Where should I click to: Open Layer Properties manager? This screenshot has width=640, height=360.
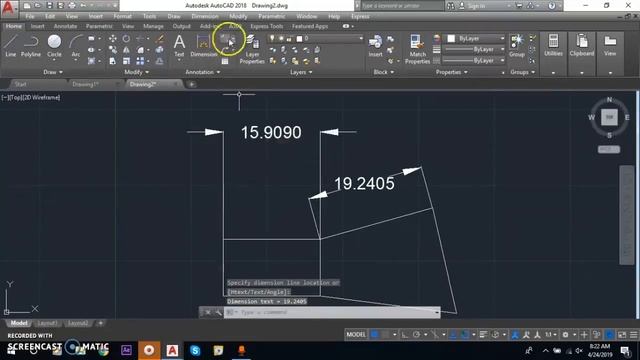click(x=252, y=49)
